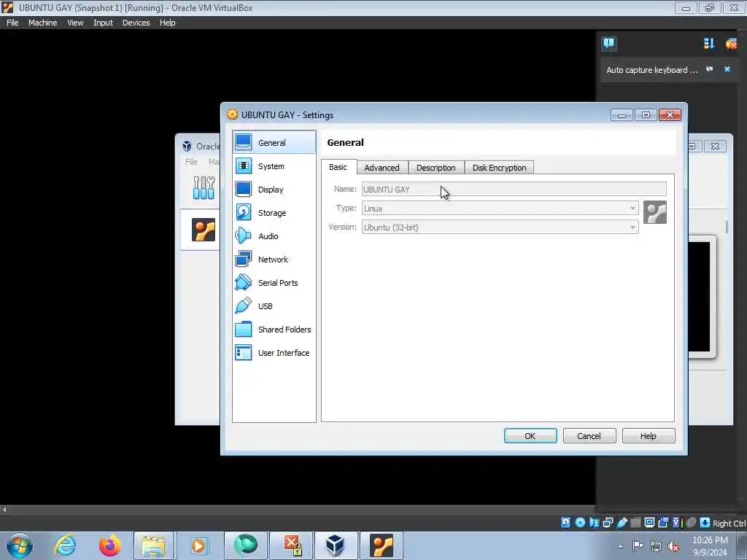Click the red X lock taskbar icon
This screenshot has width=747, height=560.
point(291,545)
